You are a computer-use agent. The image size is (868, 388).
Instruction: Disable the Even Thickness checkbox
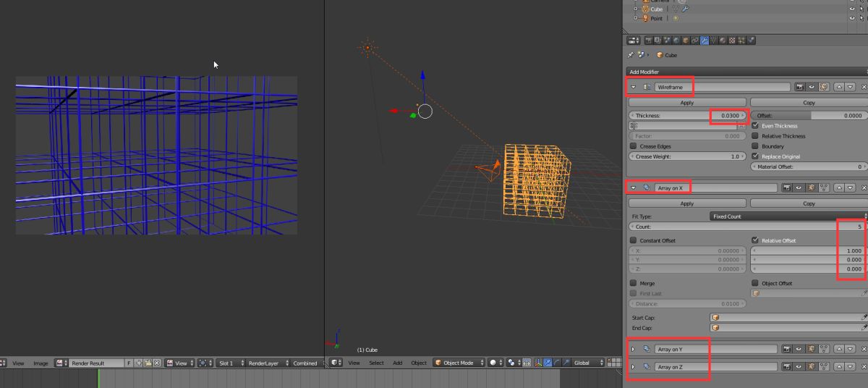[x=756, y=126]
